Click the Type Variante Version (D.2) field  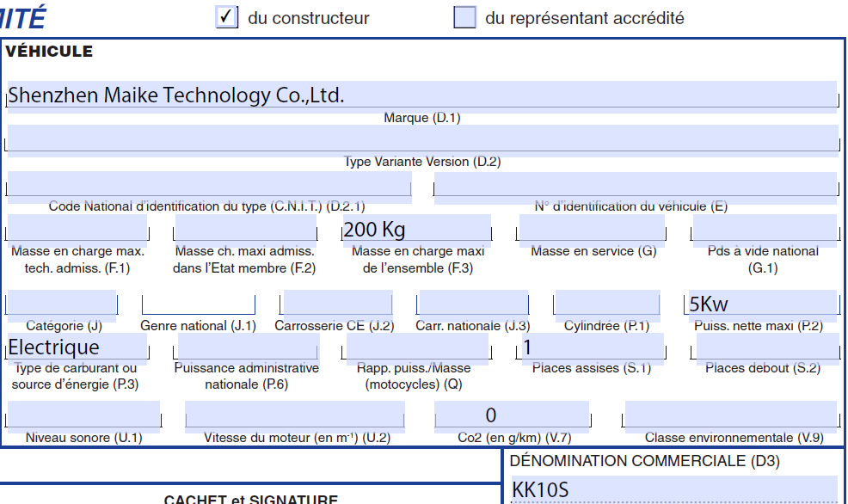pyautogui.click(x=423, y=140)
